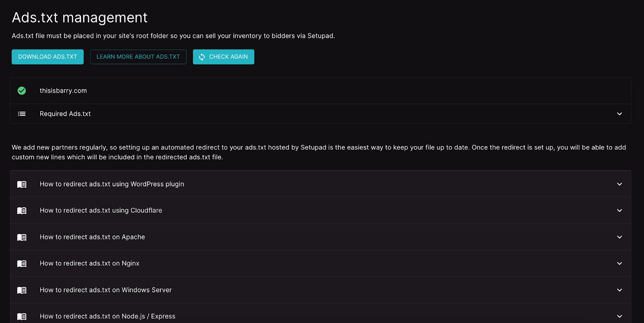Open How to redirect ads.txt on Node.js / Express
644x323 pixels.
click(x=107, y=316)
